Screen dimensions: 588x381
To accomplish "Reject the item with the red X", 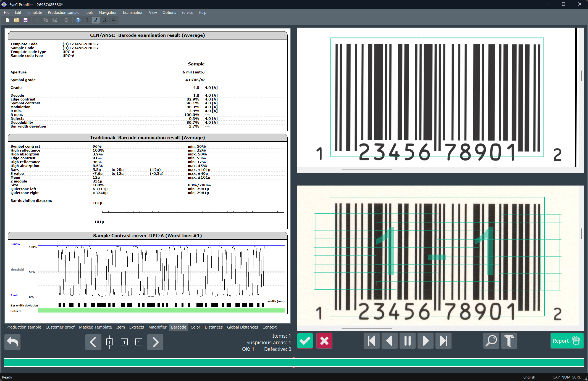I will (x=324, y=341).
